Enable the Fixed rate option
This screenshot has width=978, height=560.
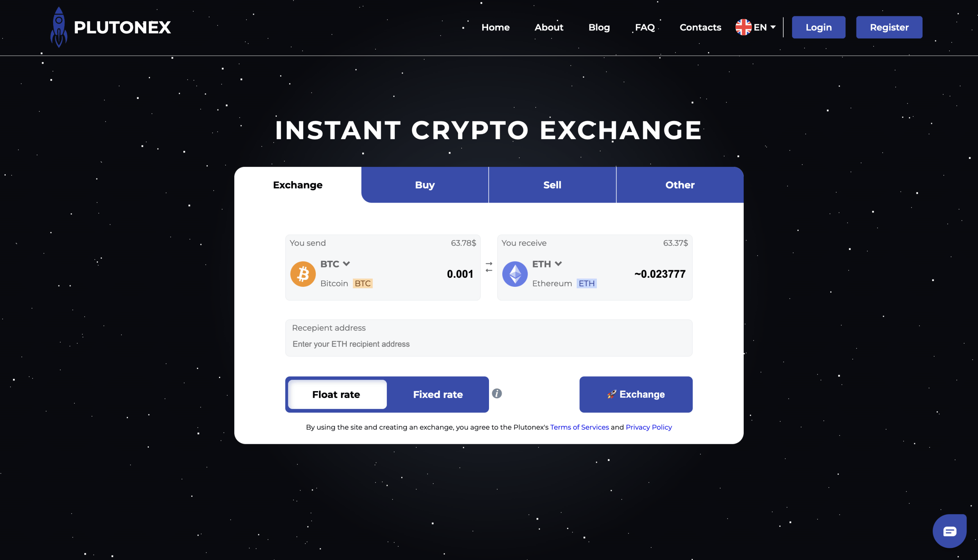tap(437, 394)
